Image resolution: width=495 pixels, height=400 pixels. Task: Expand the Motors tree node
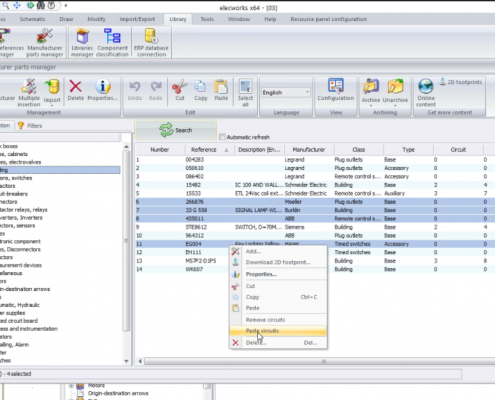[x=71, y=386]
